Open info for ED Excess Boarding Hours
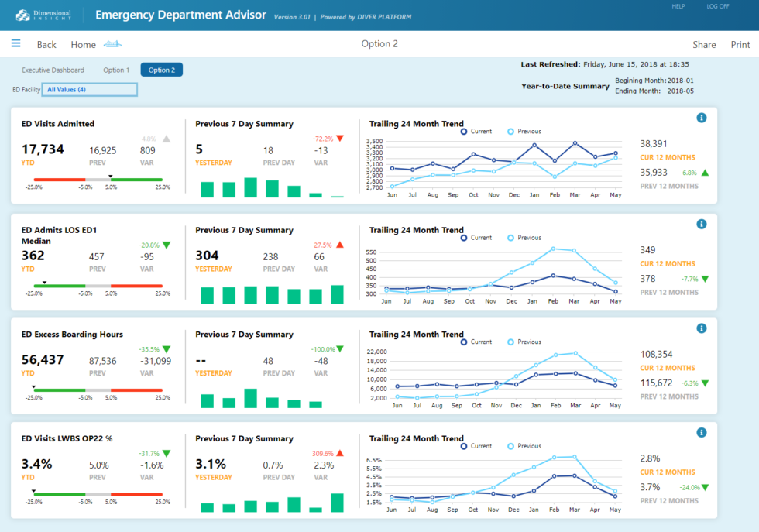This screenshot has width=759, height=532. pos(702,328)
